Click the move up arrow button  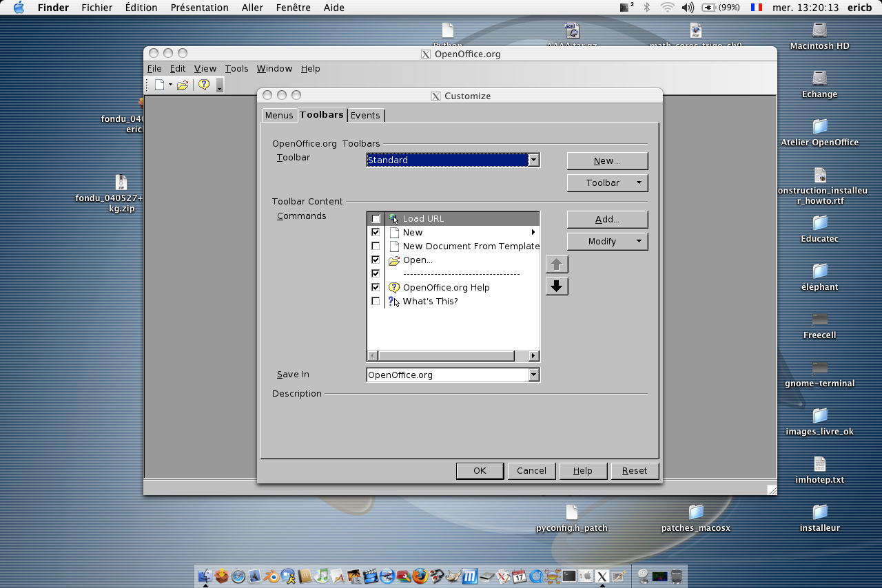(x=557, y=264)
